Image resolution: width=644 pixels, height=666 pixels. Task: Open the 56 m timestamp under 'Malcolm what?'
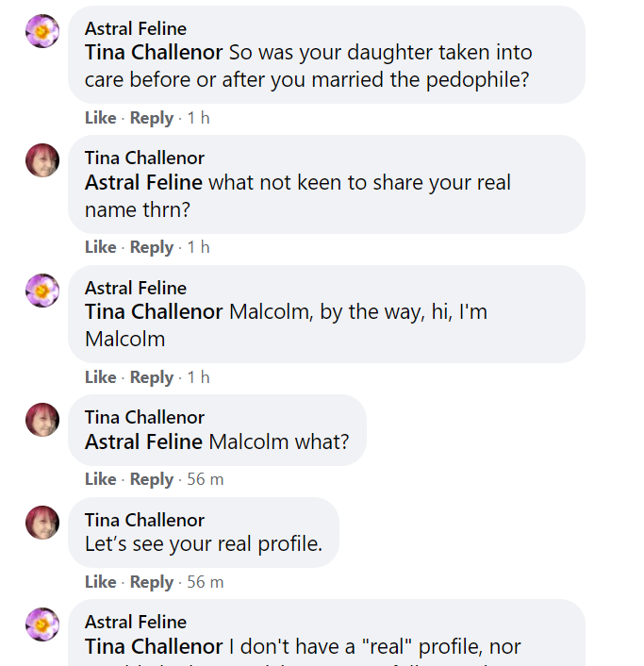coord(206,478)
